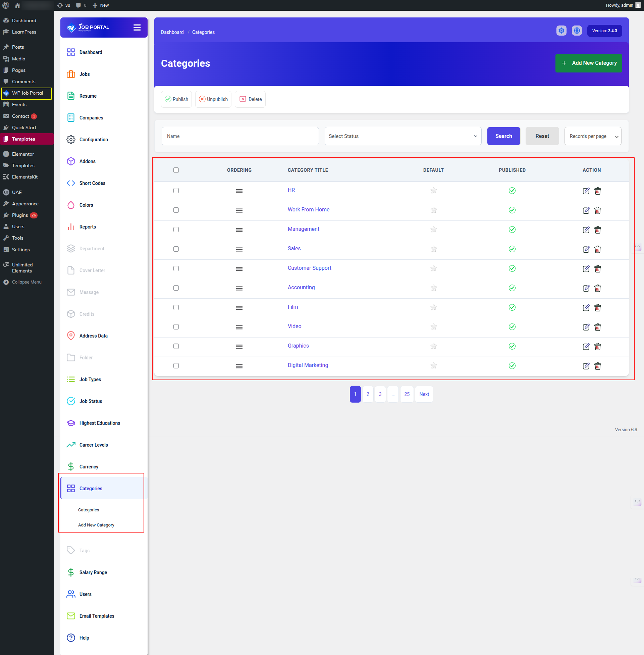This screenshot has width=644, height=655.
Task: Open the Configuration sidebar section
Action: [93, 139]
